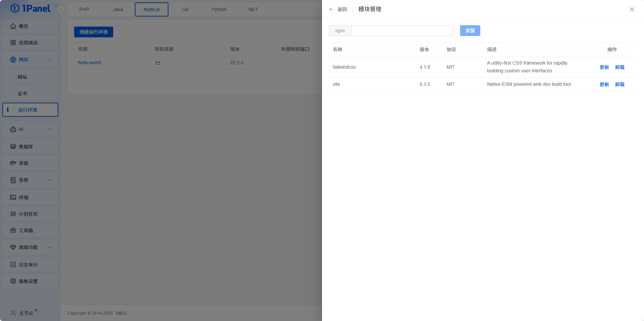Open the Containers docker icon item
Viewport: 644px width, 321px height.
pyautogui.click(x=13, y=163)
